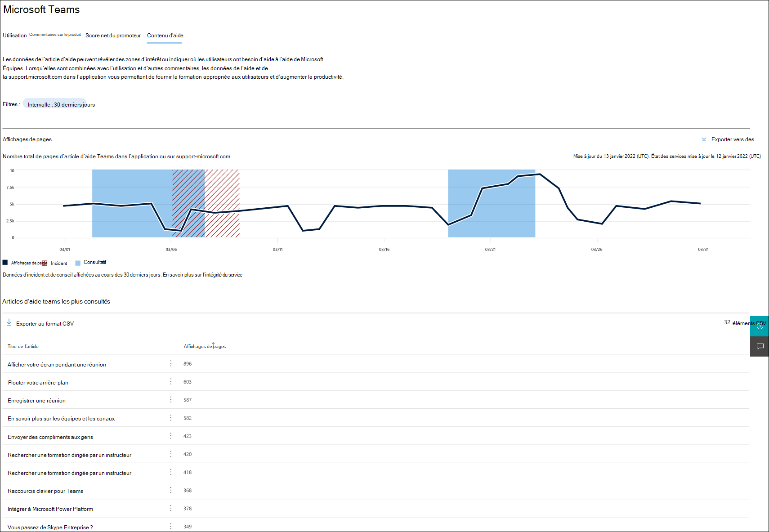Select the Contenu d'aide tab
Screen dimensions: 769x532
coord(165,36)
